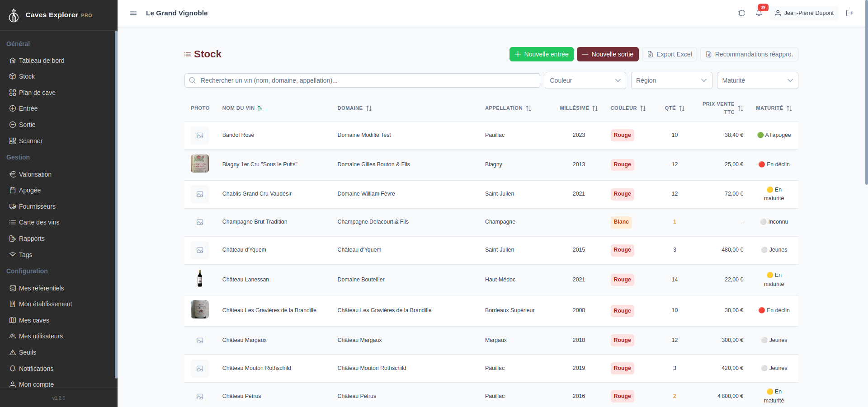Click the Rouge badge in Bandol Rosé row
This screenshot has height=407, width=868.
(x=622, y=135)
